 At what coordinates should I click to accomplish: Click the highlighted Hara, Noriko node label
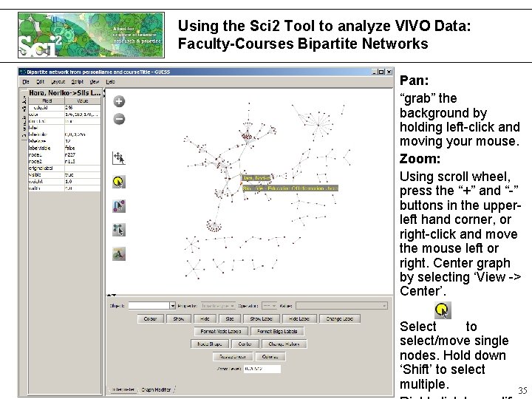pyautogui.click(x=256, y=178)
